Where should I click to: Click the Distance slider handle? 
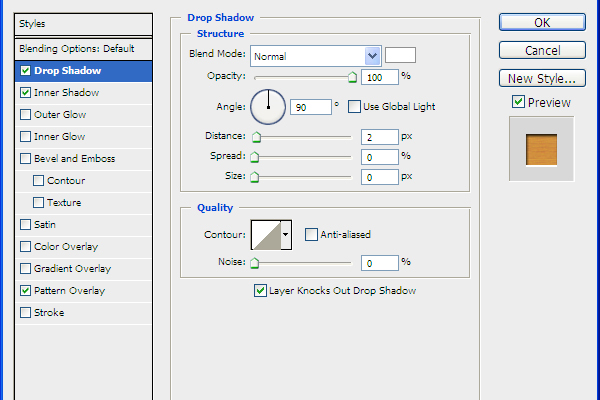pos(256,137)
